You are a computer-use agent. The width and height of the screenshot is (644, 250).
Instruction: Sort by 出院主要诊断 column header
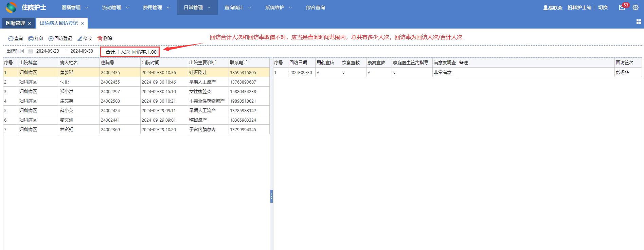click(x=208, y=63)
